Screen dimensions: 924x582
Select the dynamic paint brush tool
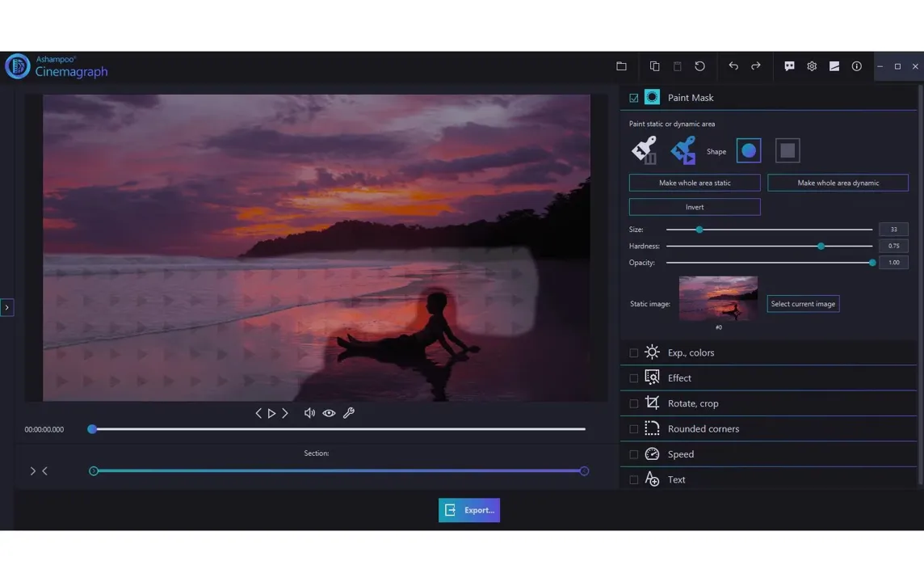683,150
